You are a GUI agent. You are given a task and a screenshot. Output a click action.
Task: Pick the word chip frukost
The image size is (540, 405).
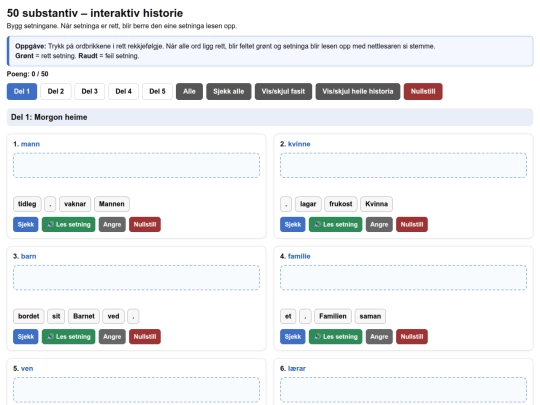(x=341, y=204)
